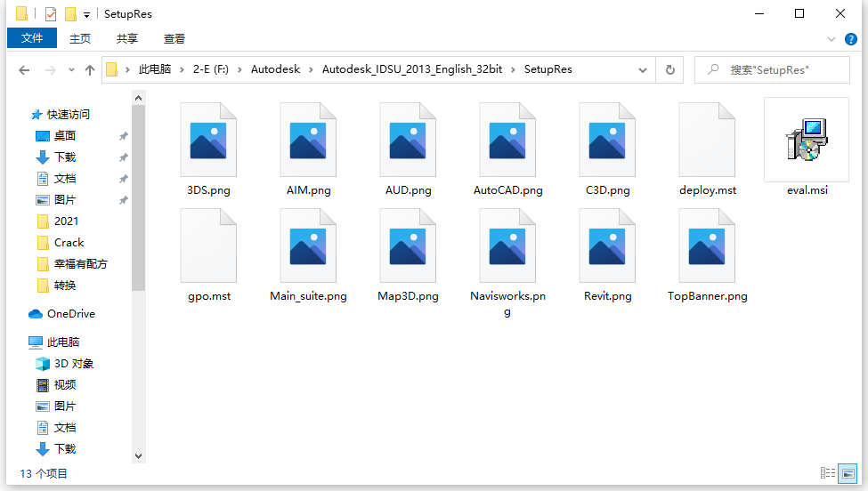Switch to details view layout icon

click(828, 472)
